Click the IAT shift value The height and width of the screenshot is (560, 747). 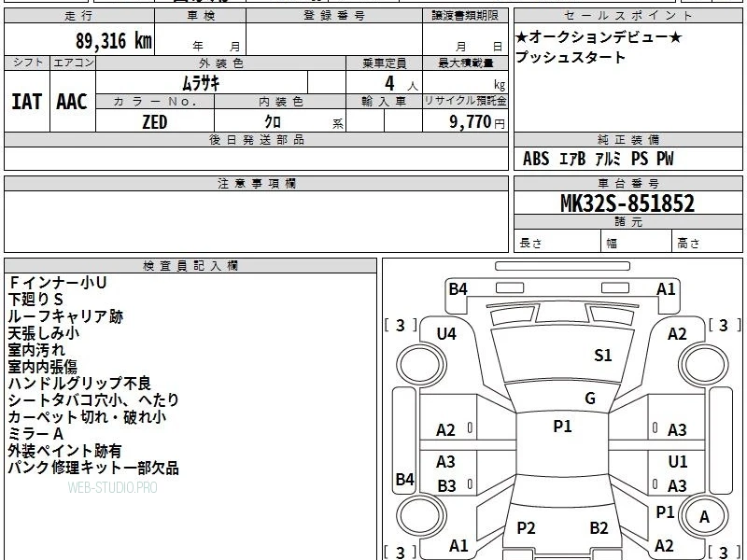(x=27, y=102)
